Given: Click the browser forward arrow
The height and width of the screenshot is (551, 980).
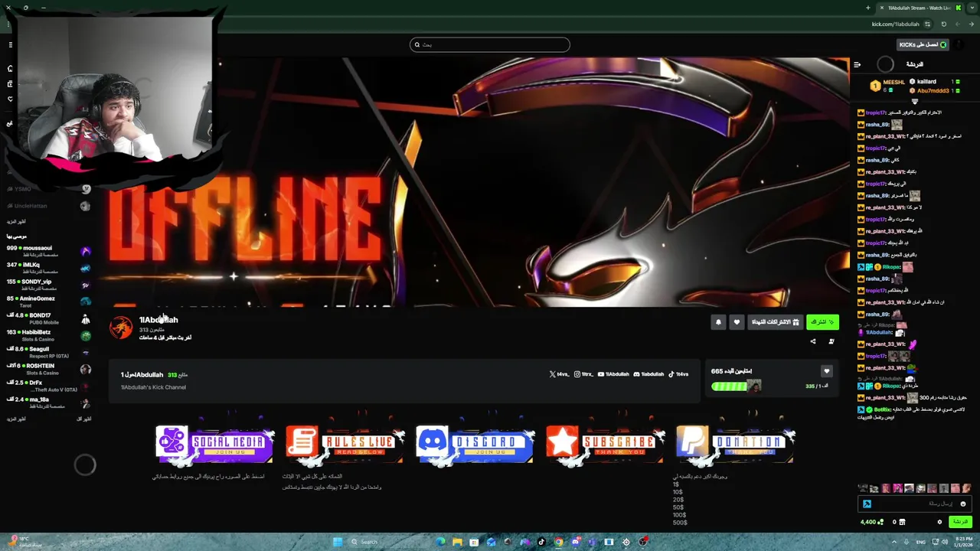Looking at the screenshot, I should (957, 24).
